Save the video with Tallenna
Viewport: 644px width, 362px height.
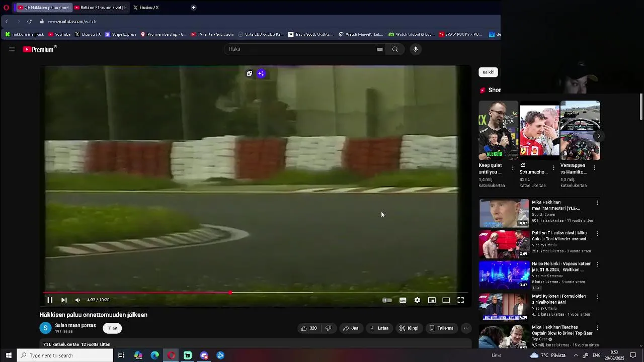(x=441, y=328)
